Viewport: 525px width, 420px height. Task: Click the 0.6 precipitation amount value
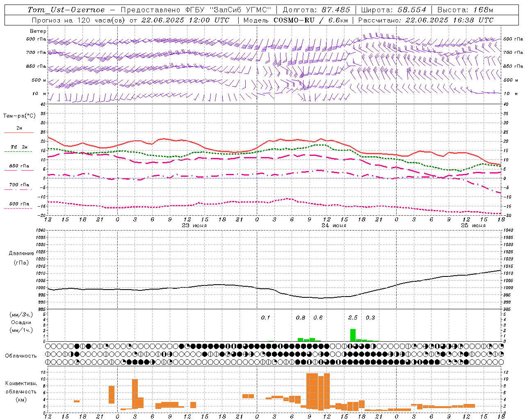[318, 317]
